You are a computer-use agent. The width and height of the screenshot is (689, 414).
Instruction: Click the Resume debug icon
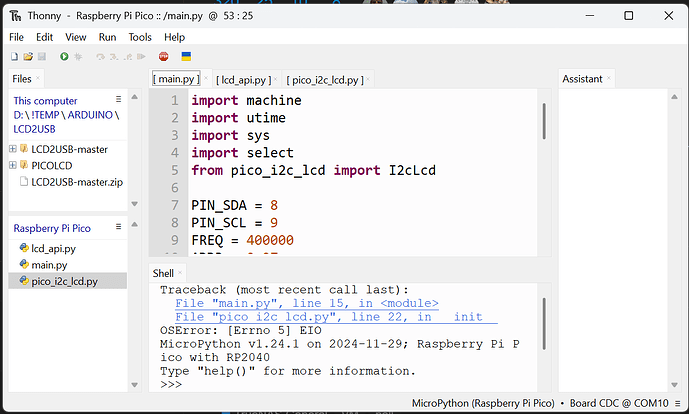[x=141, y=56]
